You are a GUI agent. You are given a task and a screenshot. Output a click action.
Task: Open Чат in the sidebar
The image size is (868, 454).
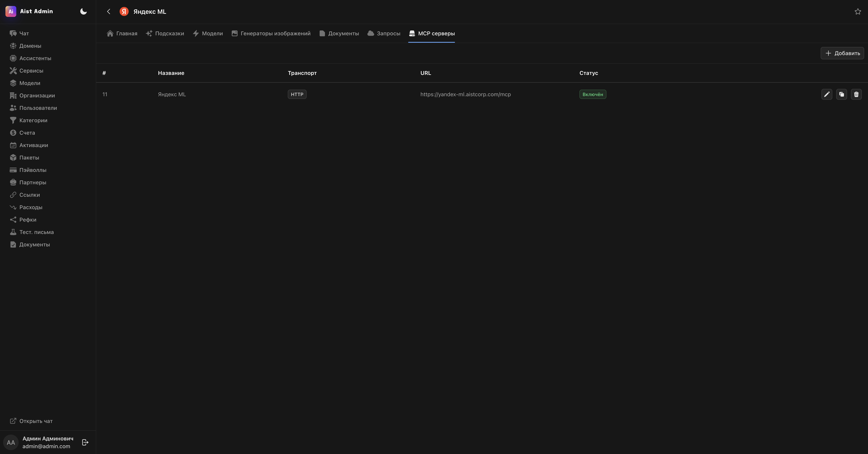click(48, 33)
